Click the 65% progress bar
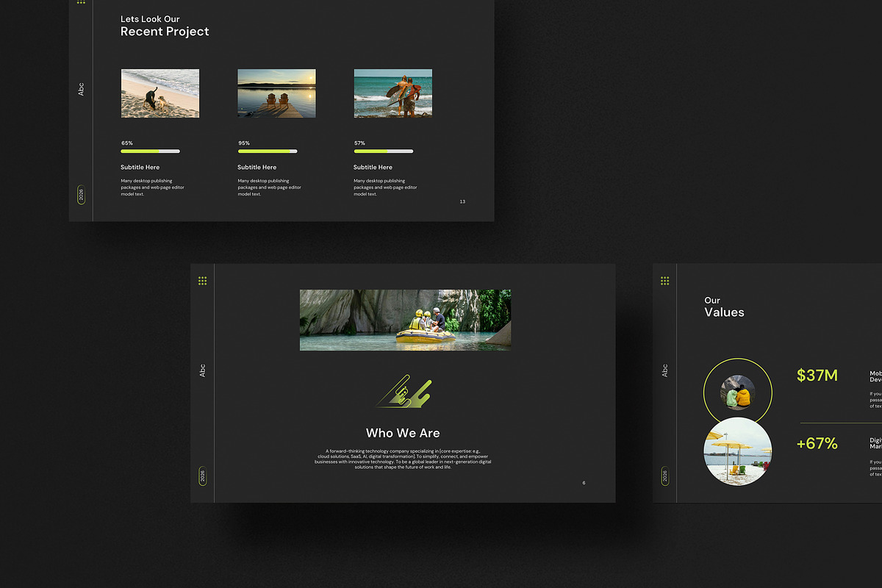The width and height of the screenshot is (882, 588). click(150, 151)
